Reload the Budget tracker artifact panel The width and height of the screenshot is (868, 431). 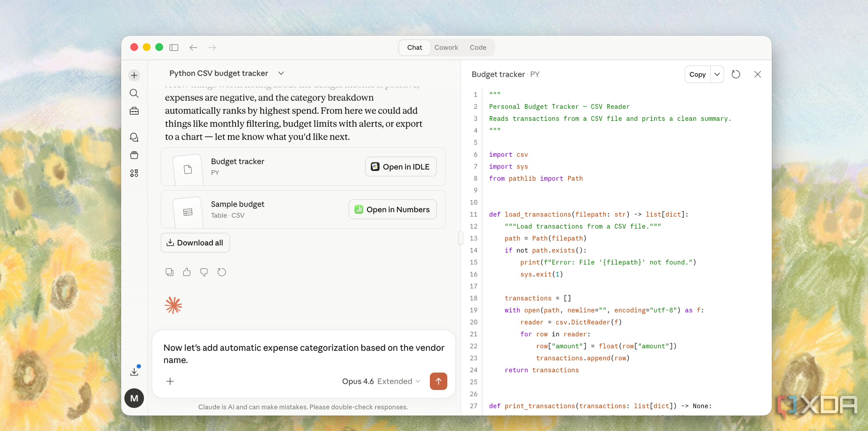click(736, 74)
